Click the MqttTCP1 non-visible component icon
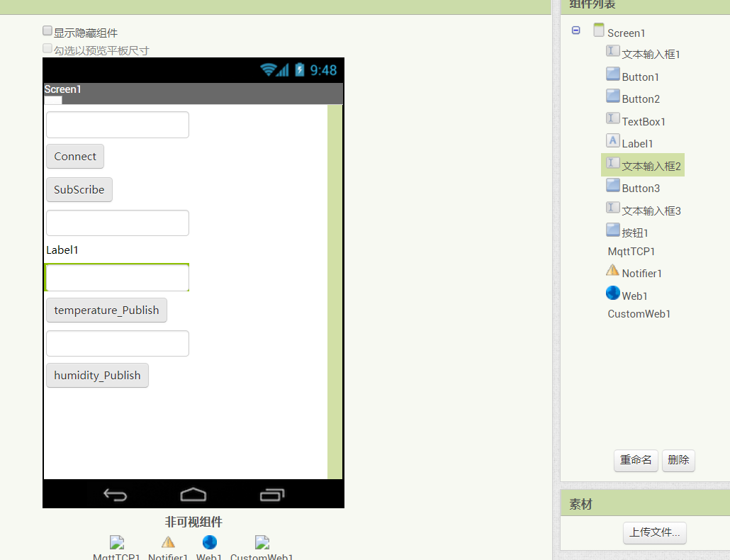This screenshot has width=730, height=560. (117, 543)
